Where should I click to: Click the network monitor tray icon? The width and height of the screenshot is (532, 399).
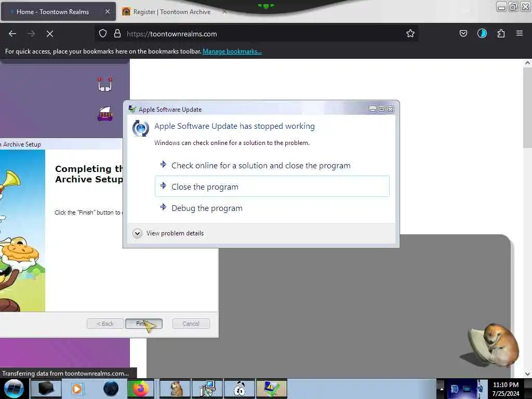[467, 389]
